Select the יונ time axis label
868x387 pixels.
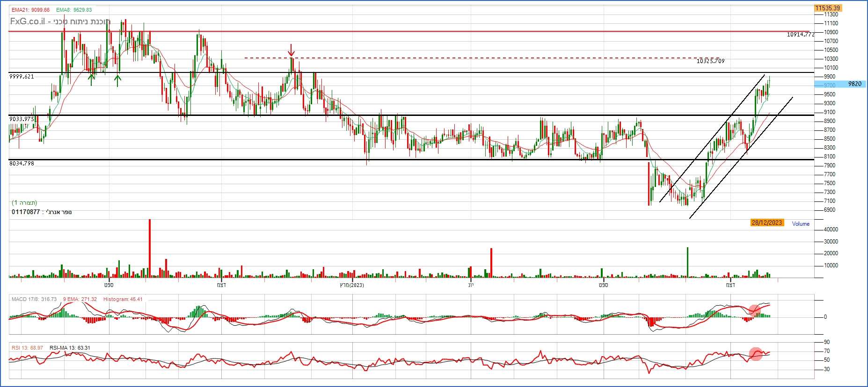click(471, 285)
